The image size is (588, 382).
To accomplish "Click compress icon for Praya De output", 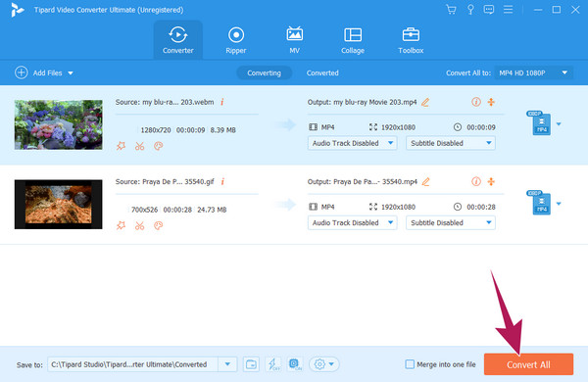I will [491, 181].
